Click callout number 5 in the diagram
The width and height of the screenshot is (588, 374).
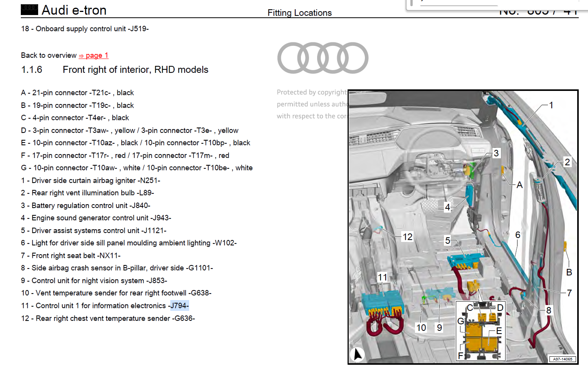pyautogui.click(x=447, y=241)
